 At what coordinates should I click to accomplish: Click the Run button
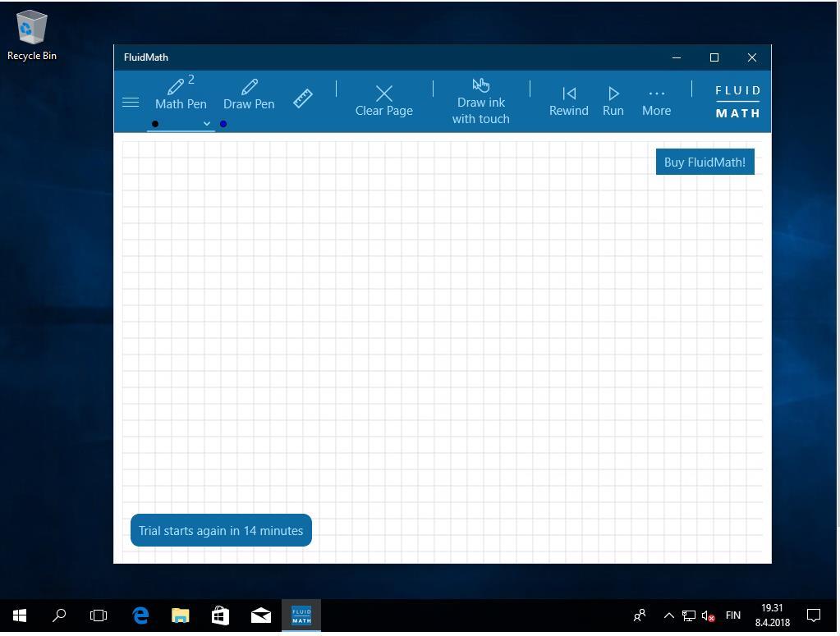tap(613, 102)
